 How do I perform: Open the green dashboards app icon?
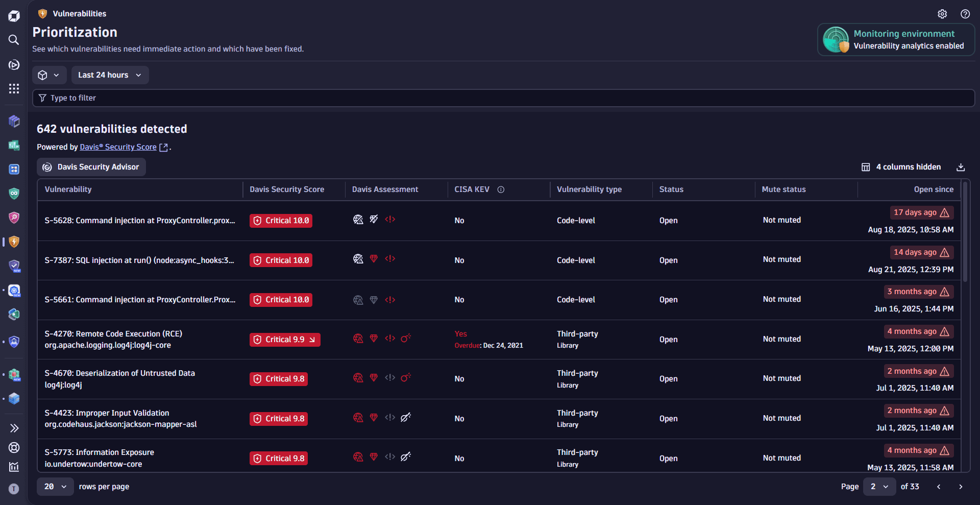click(14, 146)
